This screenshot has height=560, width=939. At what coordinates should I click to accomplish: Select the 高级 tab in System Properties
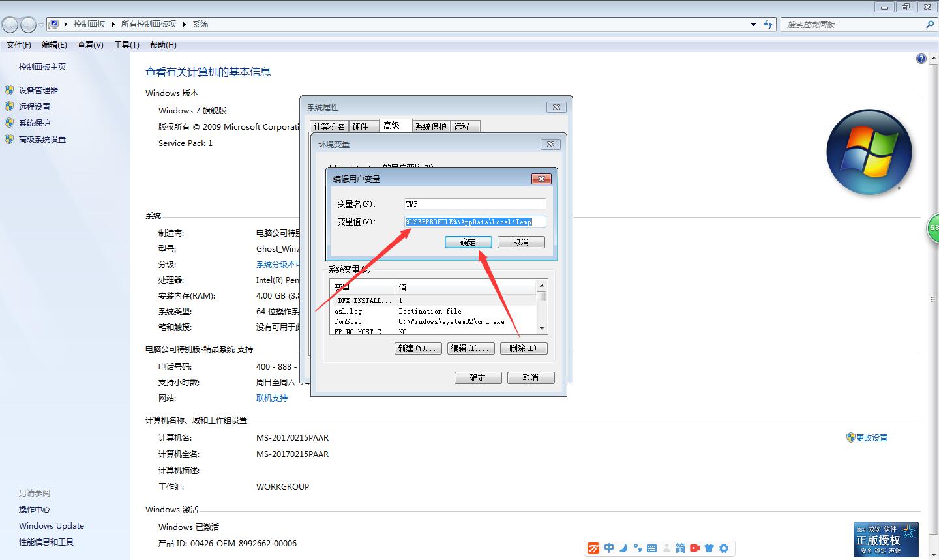[395, 126]
